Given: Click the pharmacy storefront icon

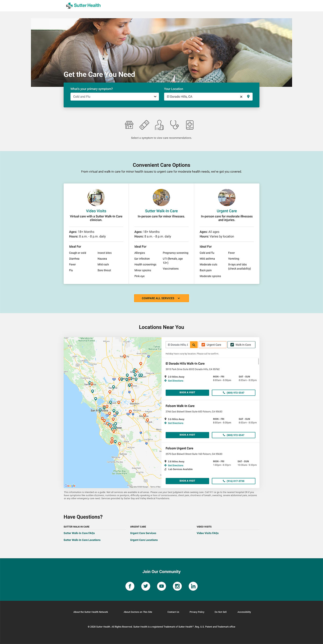Looking at the screenshot, I should click(129, 125).
